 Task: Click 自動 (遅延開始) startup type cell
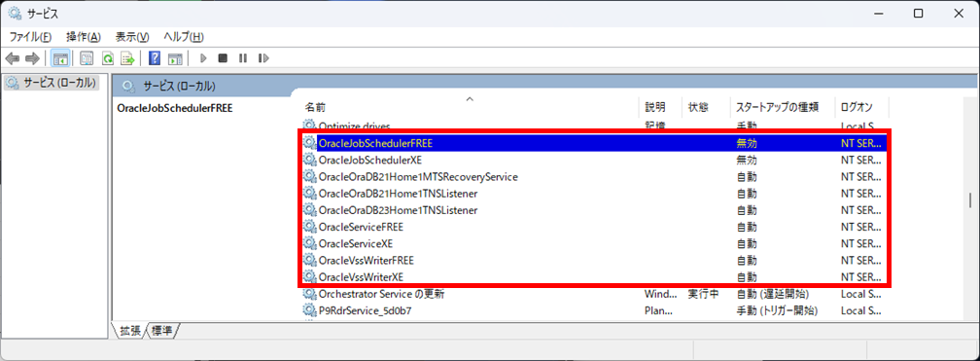click(773, 294)
